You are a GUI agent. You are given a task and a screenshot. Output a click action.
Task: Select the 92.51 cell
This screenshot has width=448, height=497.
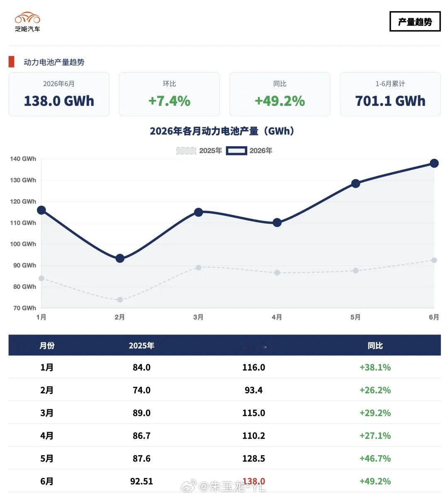tap(141, 482)
